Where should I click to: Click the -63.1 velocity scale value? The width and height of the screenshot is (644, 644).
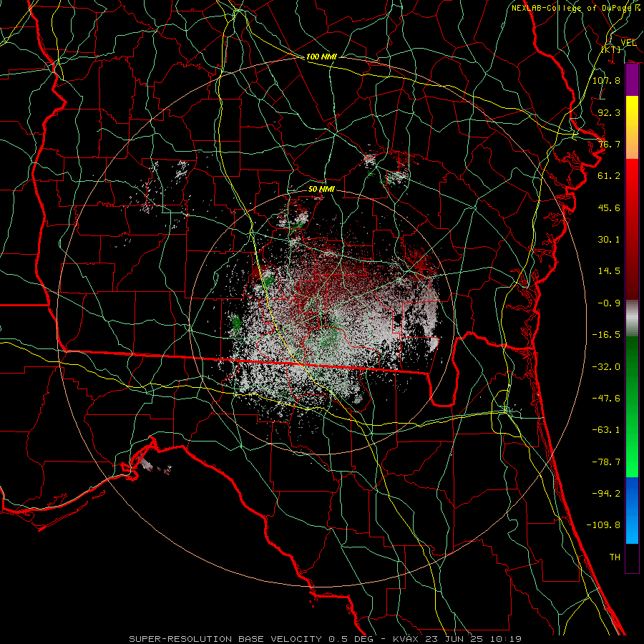(606, 430)
